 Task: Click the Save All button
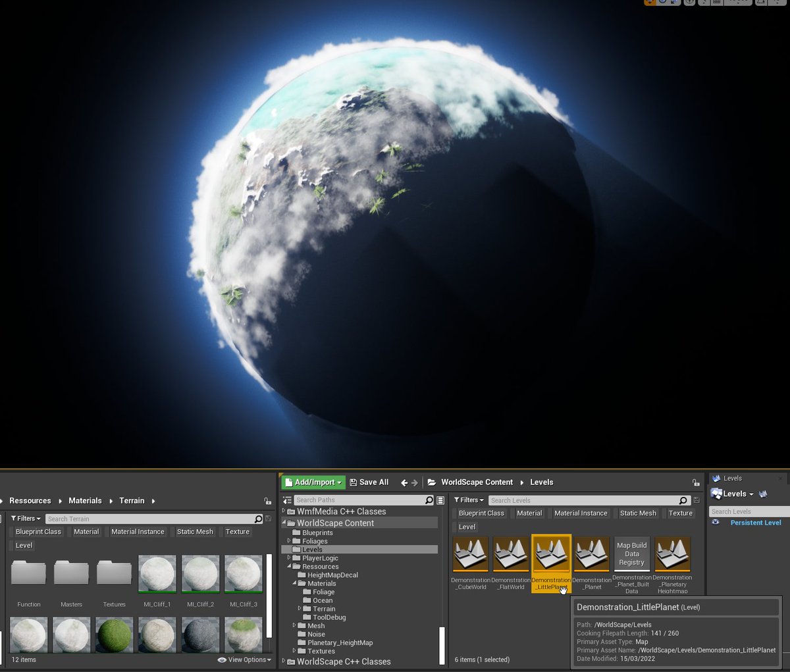tap(369, 482)
